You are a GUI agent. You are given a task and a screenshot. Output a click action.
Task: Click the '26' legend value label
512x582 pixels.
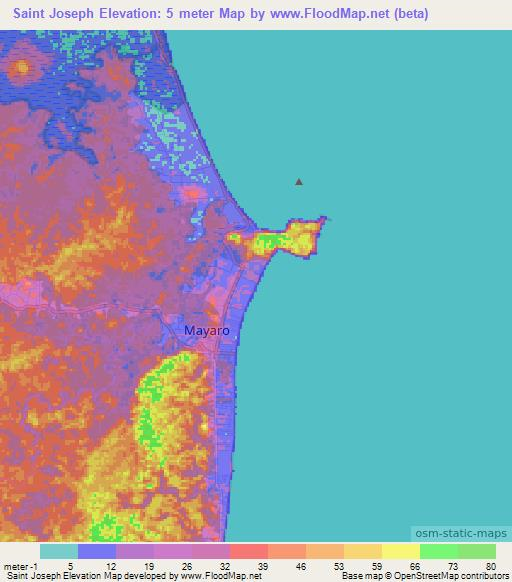187,566
